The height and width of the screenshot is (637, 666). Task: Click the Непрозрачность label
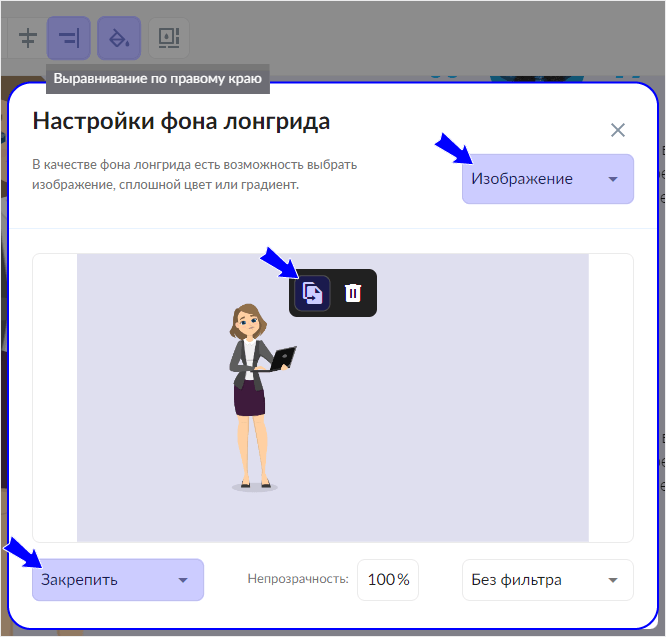click(x=298, y=579)
